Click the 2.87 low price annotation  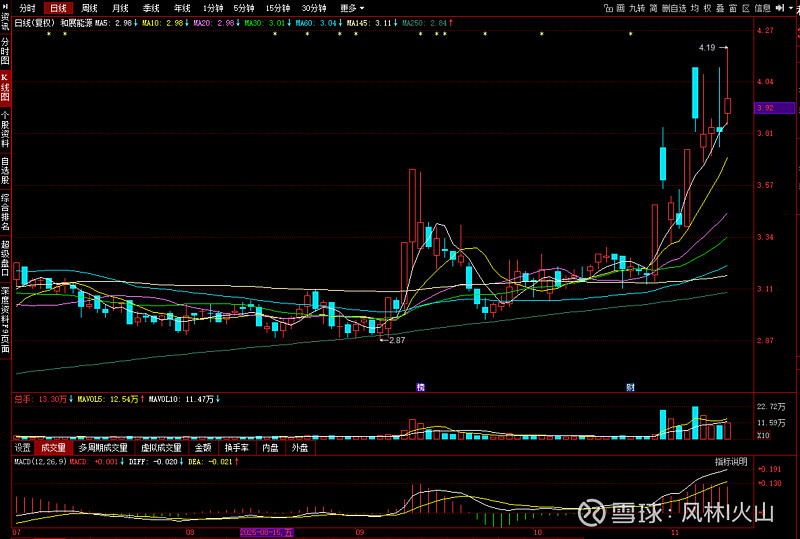click(397, 340)
